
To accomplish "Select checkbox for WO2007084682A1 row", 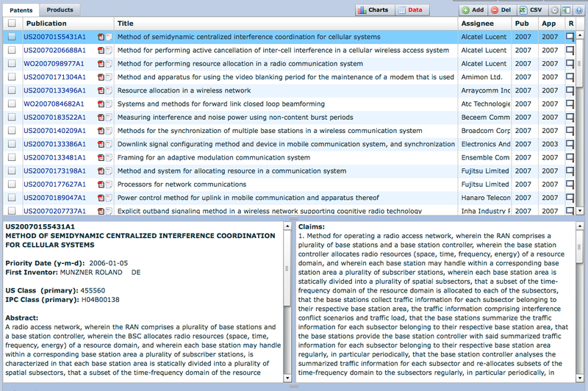I will 11,104.
